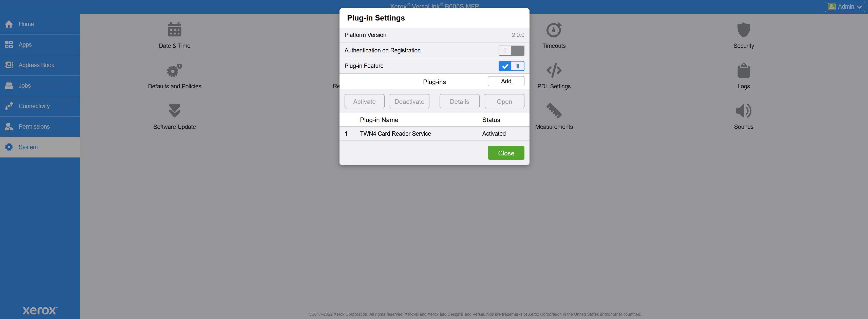Click the Software Update chevrons icon
This screenshot has width=868, height=319.
point(175,110)
